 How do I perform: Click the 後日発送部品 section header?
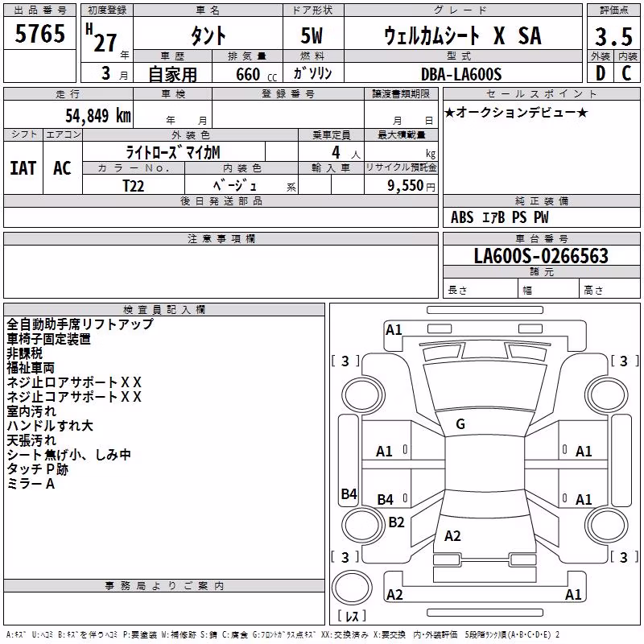(x=221, y=200)
